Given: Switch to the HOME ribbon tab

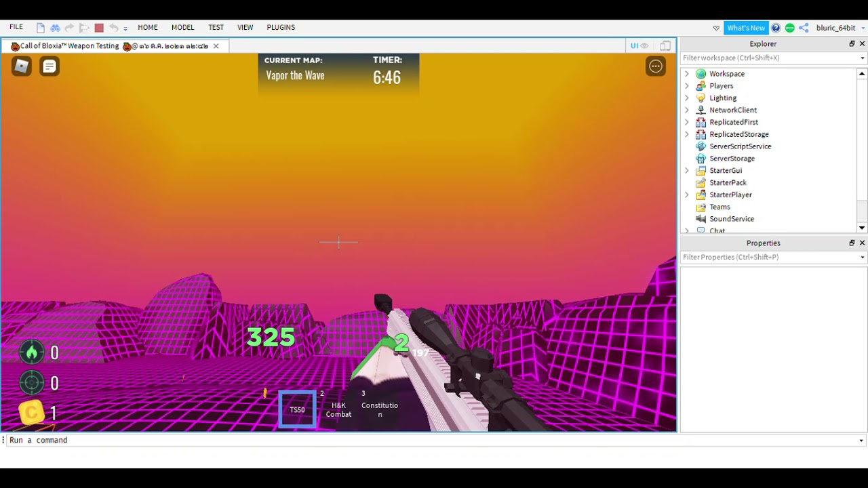Looking at the screenshot, I should [148, 28].
